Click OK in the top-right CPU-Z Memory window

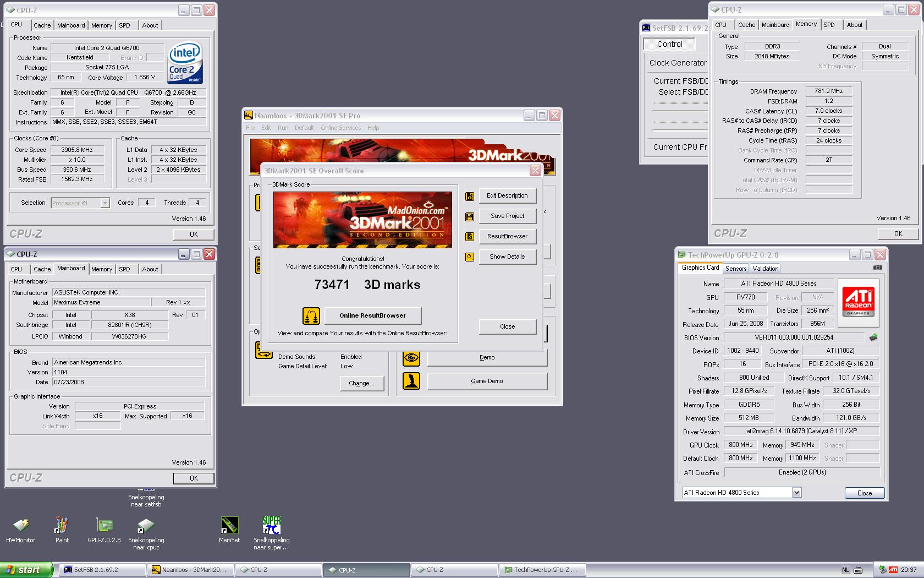pos(898,234)
